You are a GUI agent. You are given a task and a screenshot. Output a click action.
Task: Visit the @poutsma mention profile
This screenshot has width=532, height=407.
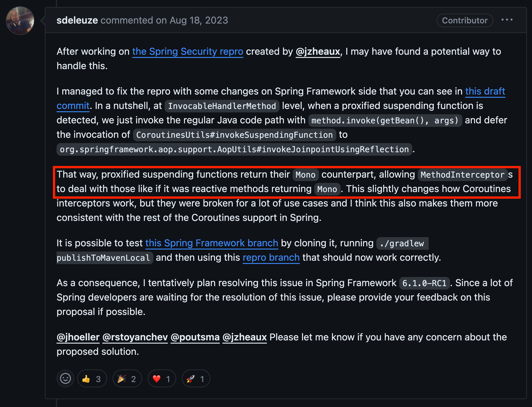[x=195, y=337]
